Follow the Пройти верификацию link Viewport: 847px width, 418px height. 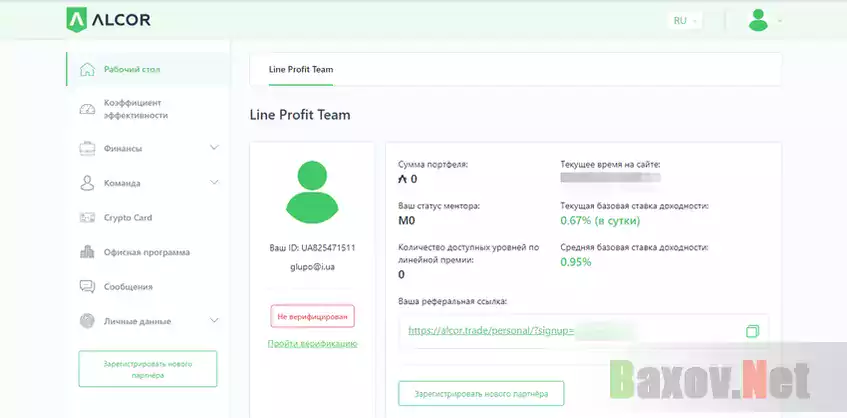(312, 343)
